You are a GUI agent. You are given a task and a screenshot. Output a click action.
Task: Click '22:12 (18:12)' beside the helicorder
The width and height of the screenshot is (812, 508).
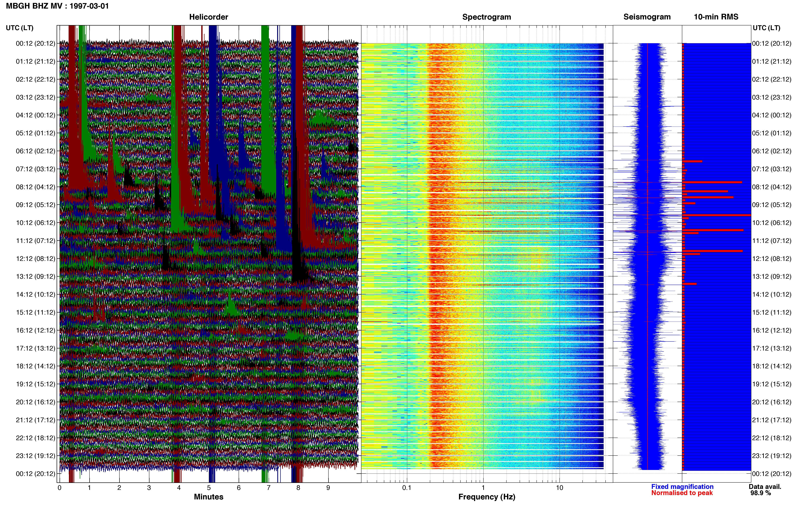click(36, 438)
